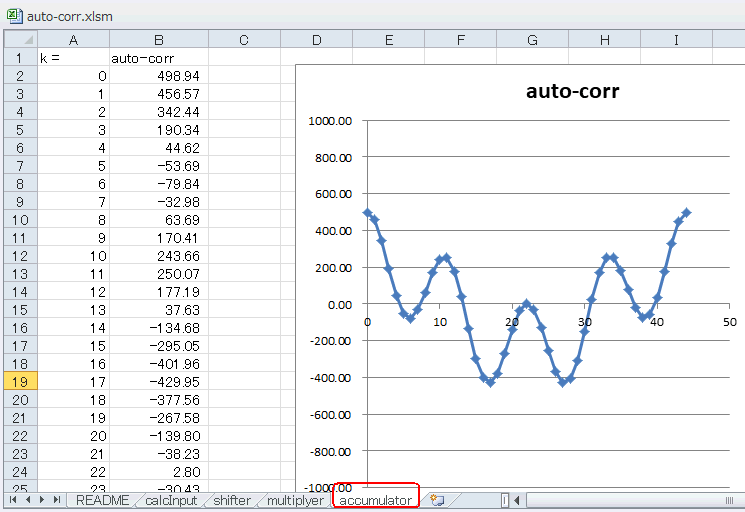The height and width of the screenshot is (512, 745).
Task: Select cell with value -38.23
Action: click(x=159, y=454)
